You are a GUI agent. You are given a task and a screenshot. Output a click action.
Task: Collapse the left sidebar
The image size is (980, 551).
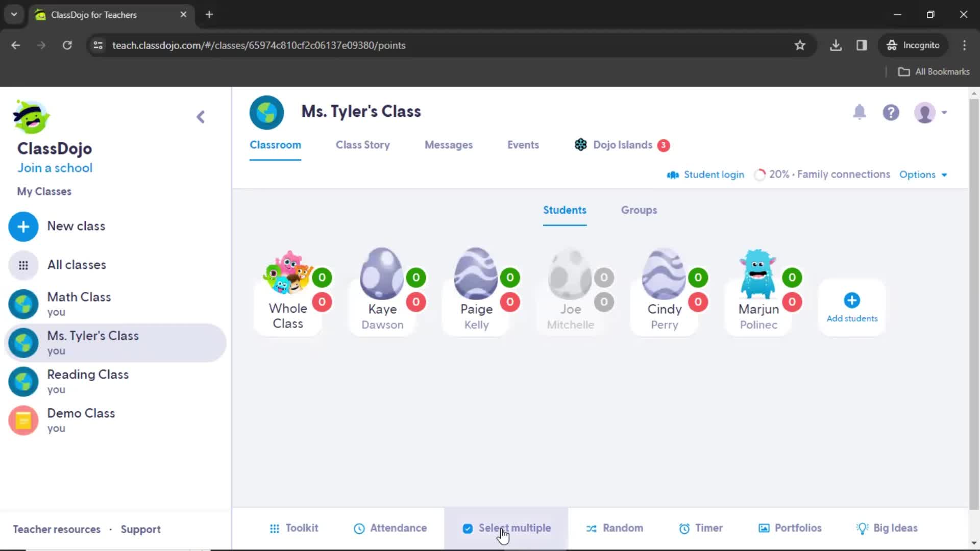[x=201, y=116]
